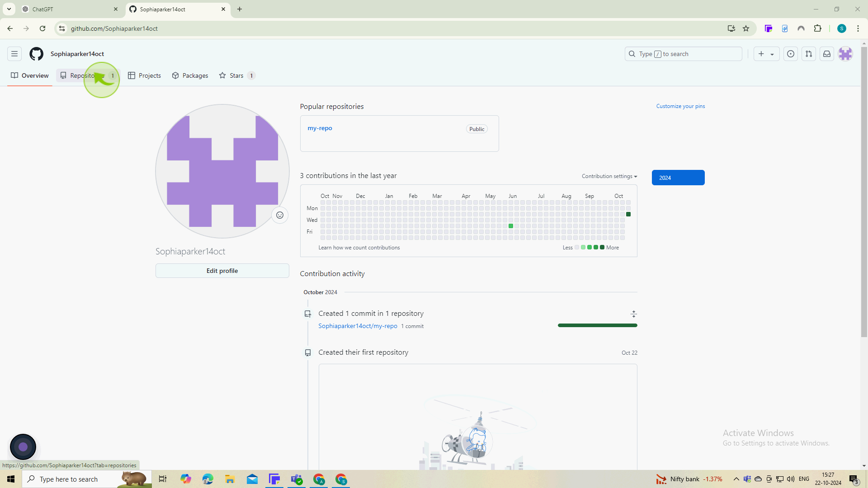The height and width of the screenshot is (488, 868).
Task: Go forward in browser history
Action: tap(26, 28)
